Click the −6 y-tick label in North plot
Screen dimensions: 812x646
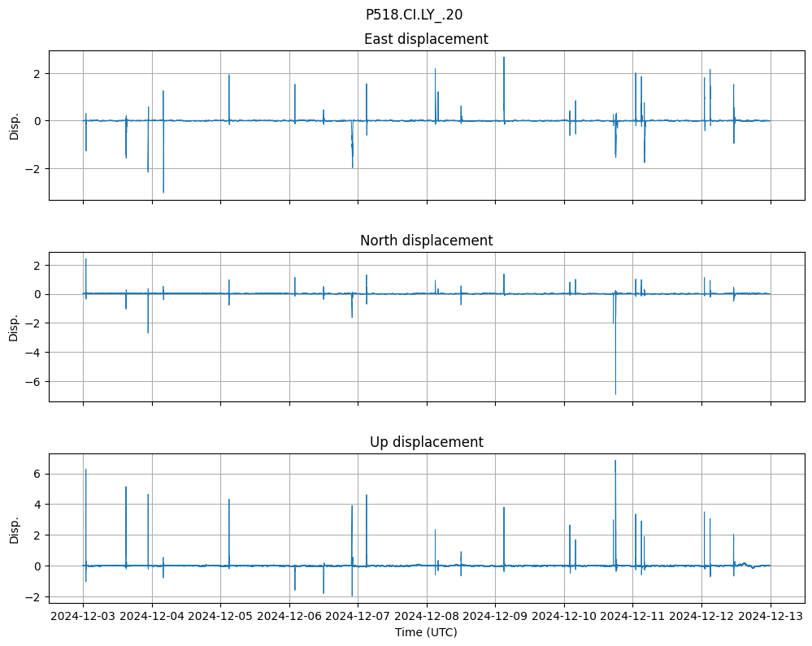pyautogui.click(x=35, y=381)
